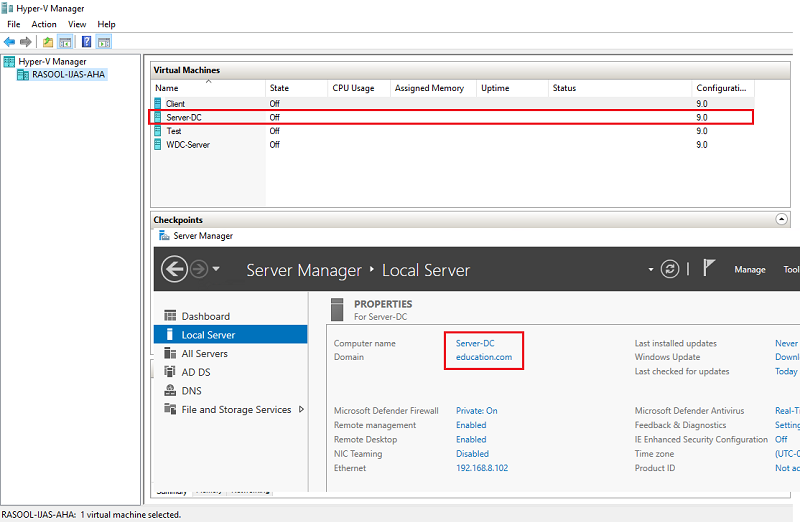This screenshot has width=800, height=522.
Task: Sort by the State column header
Action: pos(280,88)
